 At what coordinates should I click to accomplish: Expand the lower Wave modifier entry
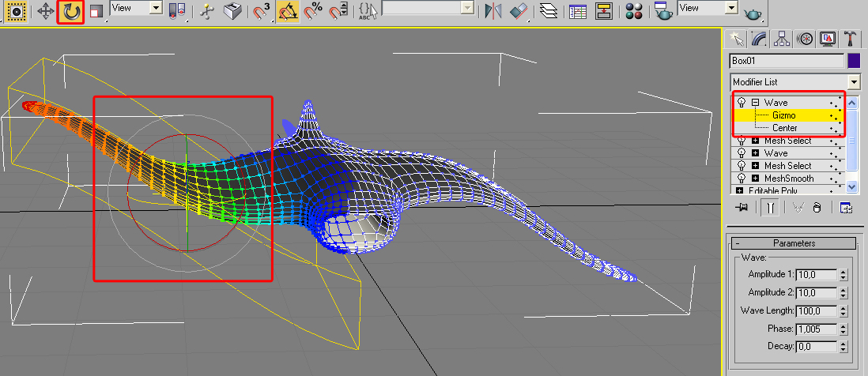pyautogui.click(x=755, y=153)
